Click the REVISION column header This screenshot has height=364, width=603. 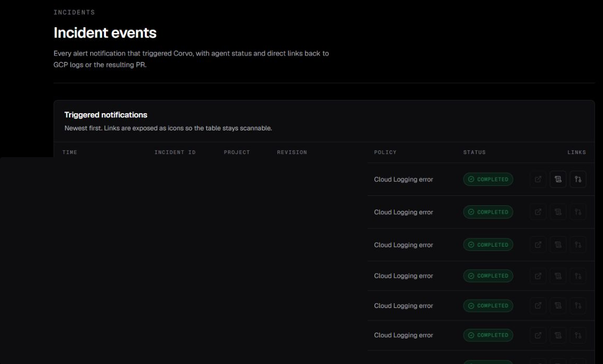(292, 152)
